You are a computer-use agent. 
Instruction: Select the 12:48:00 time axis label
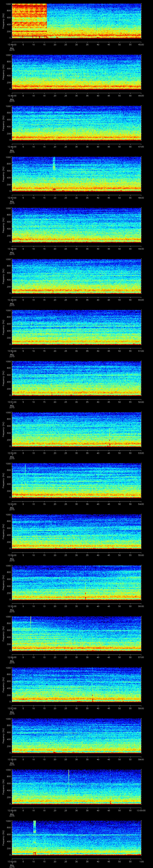pyautogui.click(x=12, y=249)
